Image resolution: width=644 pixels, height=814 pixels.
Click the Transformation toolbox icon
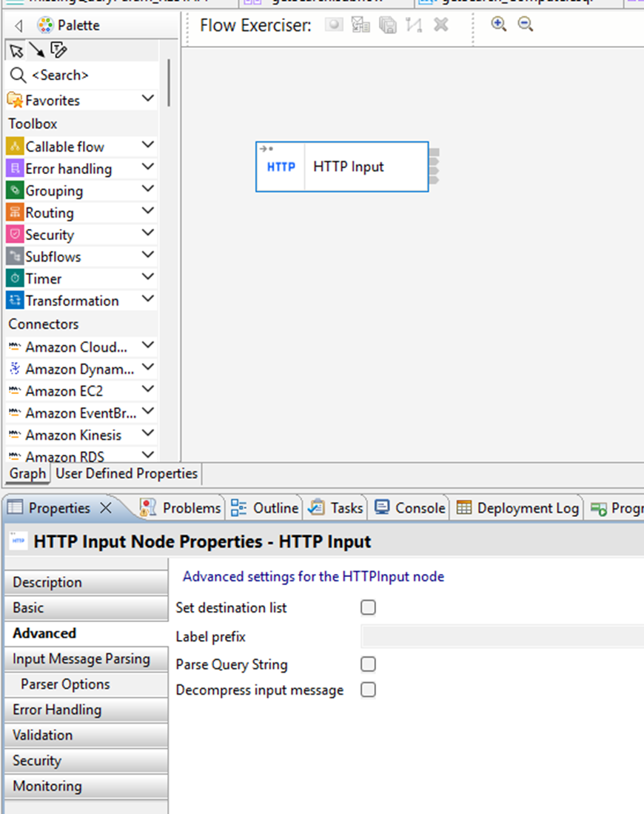[x=15, y=301]
